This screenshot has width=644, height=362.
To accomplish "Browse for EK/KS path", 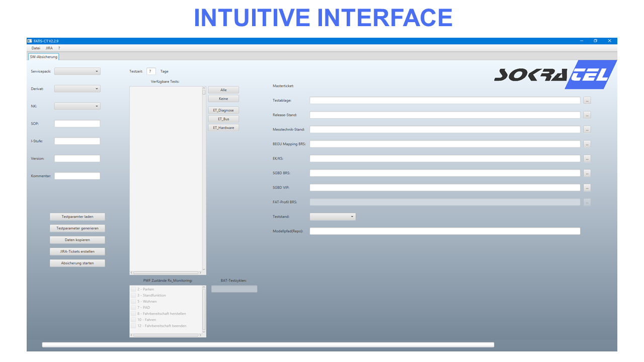I will (x=587, y=158).
